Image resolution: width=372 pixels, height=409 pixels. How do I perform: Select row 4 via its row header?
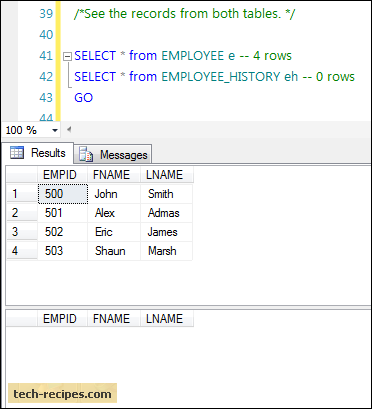pos(22,251)
